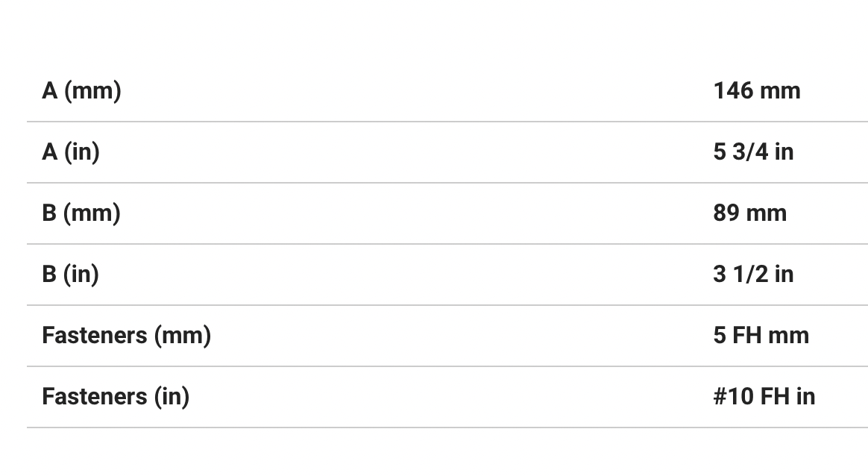868x476 pixels.
Task: Click the divider line below A (mm) row
Action: [x=447, y=122]
